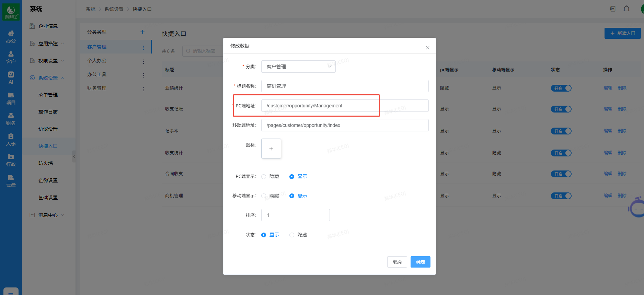Viewport: 644px width, 295px height.
Task: Expand the 消息中心 sidebar menu
Action: [x=48, y=215]
